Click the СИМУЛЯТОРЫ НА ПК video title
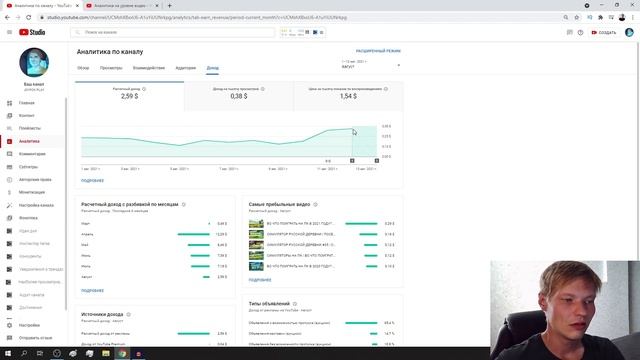This screenshot has width=640, height=360. point(301,256)
